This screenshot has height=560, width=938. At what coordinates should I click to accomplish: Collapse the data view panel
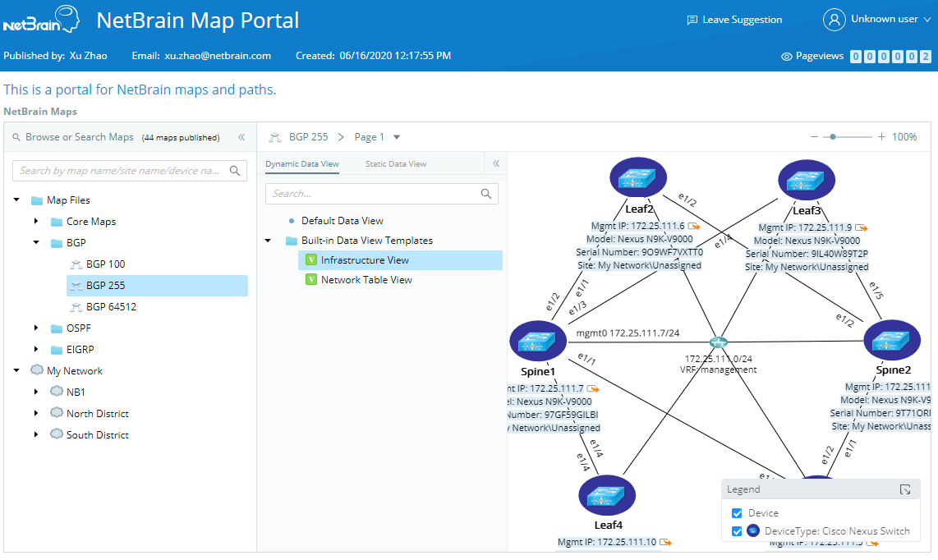pyautogui.click(x=496, y=163)
